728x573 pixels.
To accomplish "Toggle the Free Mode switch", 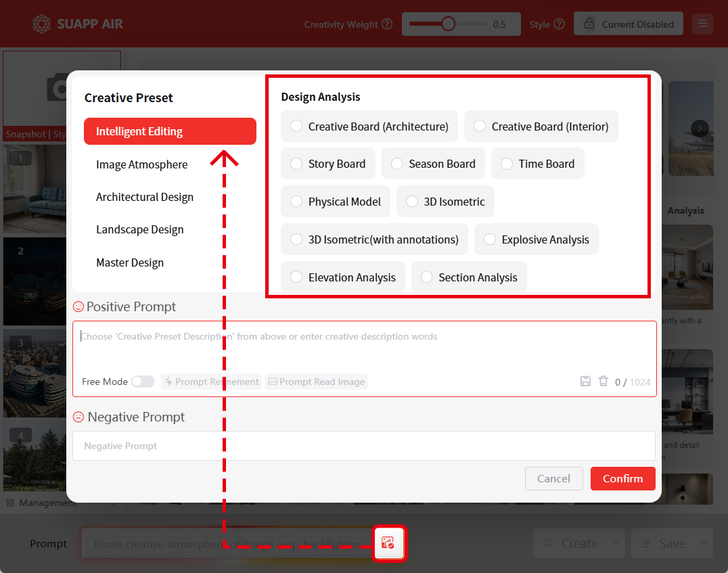I will coord(143,382).
